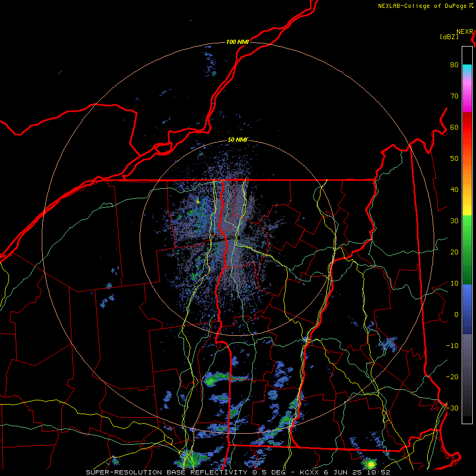Click the 40 value on dBZ scale
476x476 pixels.
pyautogui.click(x=454, y=189)
